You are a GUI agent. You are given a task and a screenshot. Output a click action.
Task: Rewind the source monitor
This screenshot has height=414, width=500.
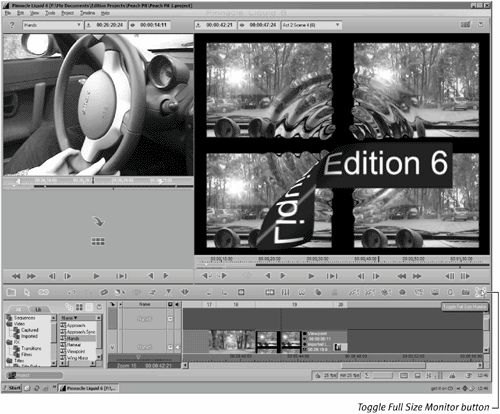pyautogui.click(x=16, y=276)
